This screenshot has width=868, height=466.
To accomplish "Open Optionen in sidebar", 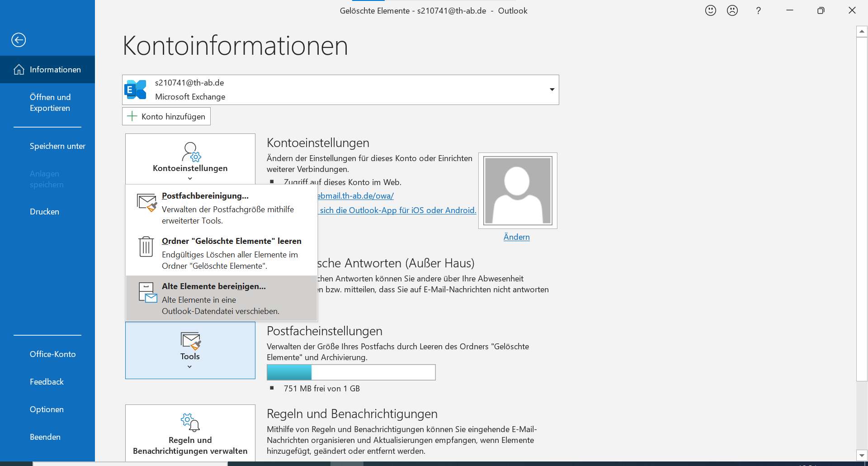I will click(47, 409).
